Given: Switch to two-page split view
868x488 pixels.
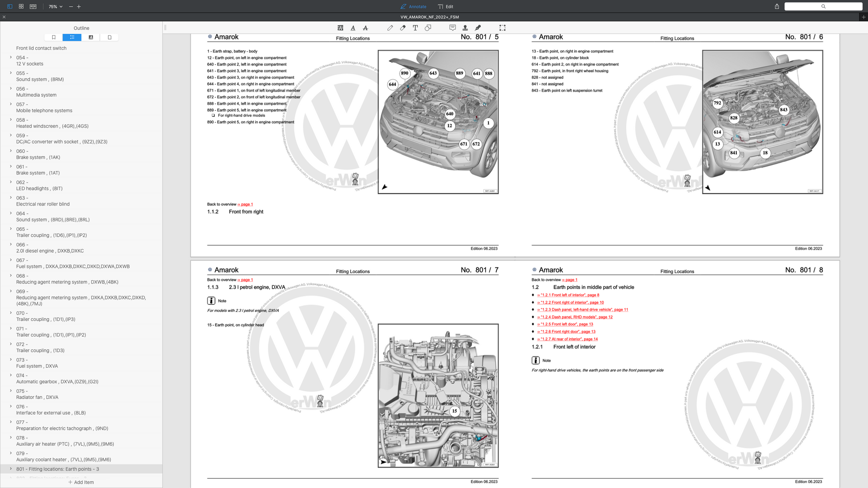Looking at the screenshot, I should click(x=33, y=7).
